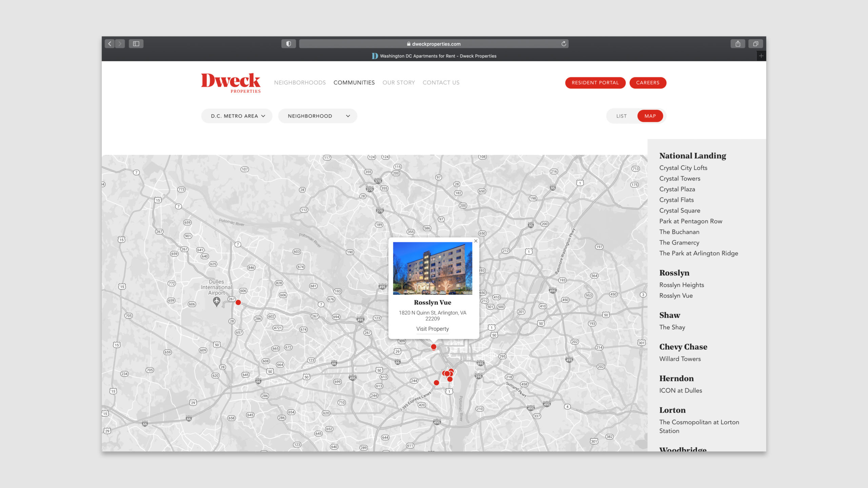Reload the page using refresh icon
The height and width of the screenshot is (488, 868).
click(564, 44)
